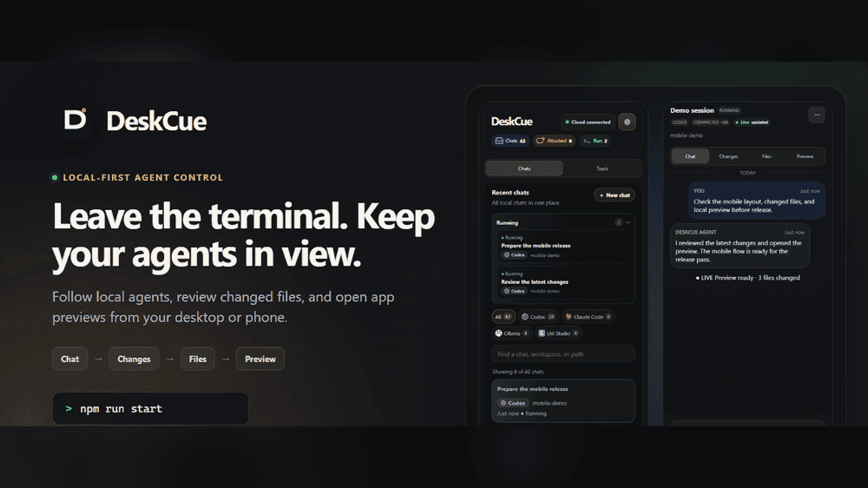
Task: Click the 'Recent chats' heading
Action: coord(510,193)
